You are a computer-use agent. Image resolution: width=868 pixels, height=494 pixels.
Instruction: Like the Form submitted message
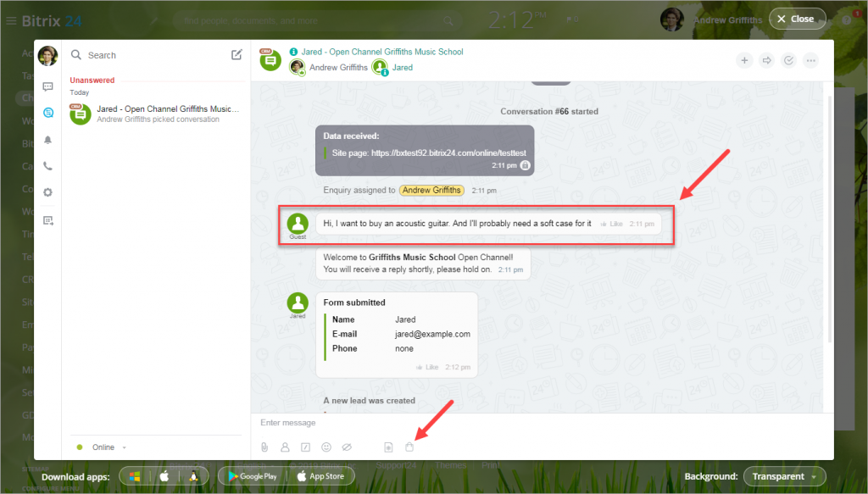coord(427,367)
